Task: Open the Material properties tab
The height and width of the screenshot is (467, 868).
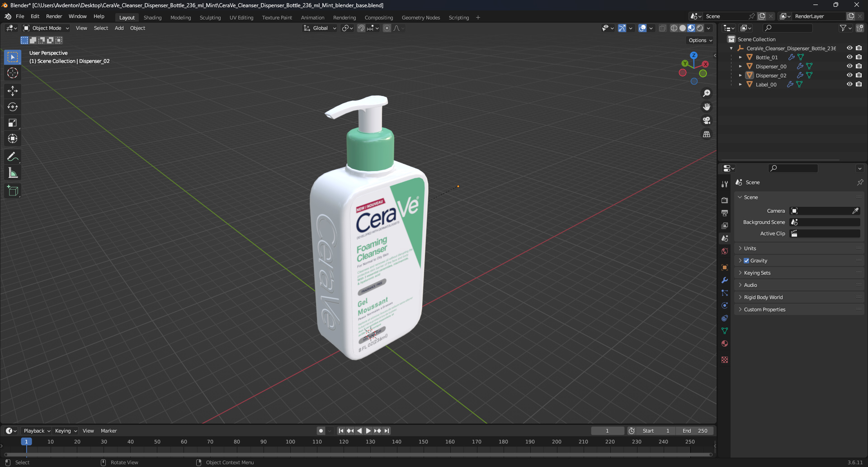Action: [725, 343]
